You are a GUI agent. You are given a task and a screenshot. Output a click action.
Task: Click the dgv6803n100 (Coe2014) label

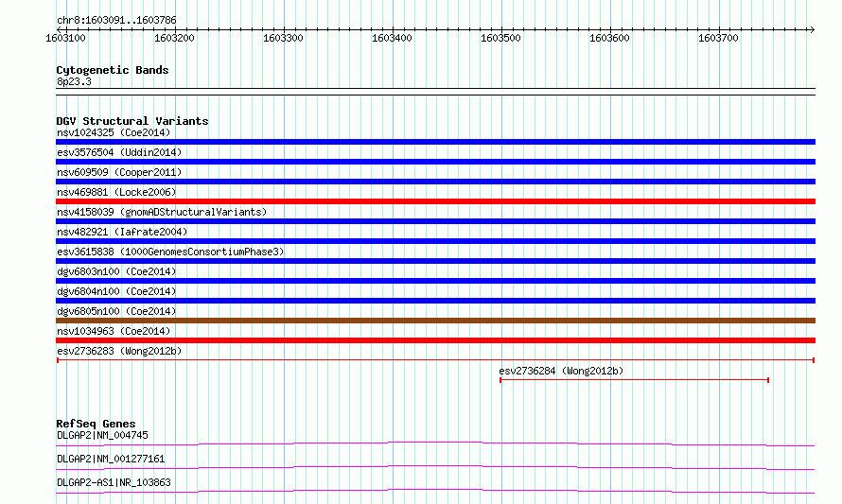[x=116, y=271]
